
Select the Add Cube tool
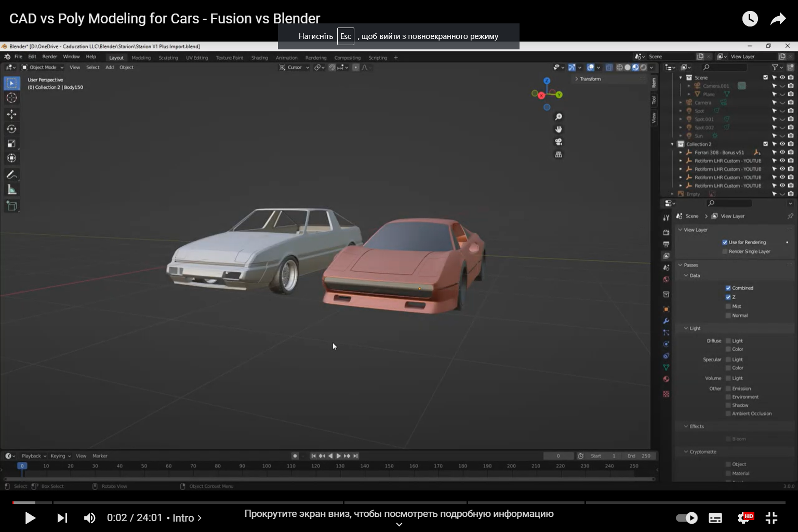pos(11,206)
